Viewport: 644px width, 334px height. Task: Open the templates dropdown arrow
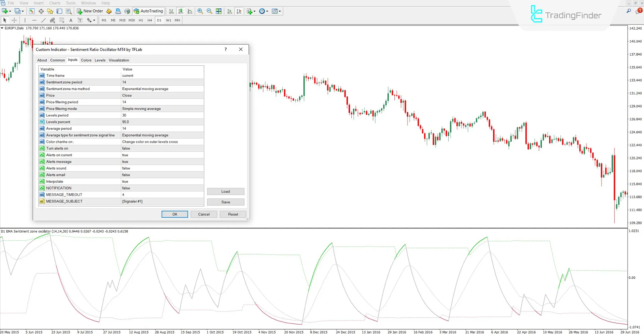(x=280, y=11)
